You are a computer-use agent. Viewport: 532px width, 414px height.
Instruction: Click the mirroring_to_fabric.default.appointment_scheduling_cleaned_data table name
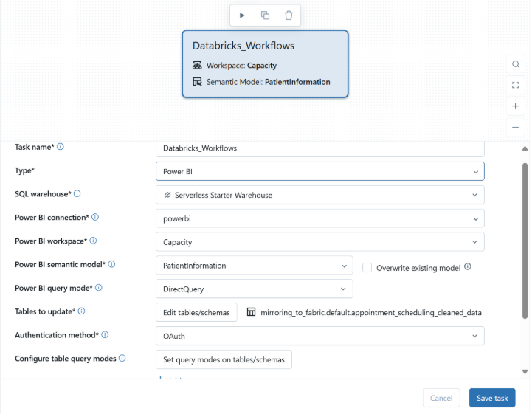click(371, 313)
